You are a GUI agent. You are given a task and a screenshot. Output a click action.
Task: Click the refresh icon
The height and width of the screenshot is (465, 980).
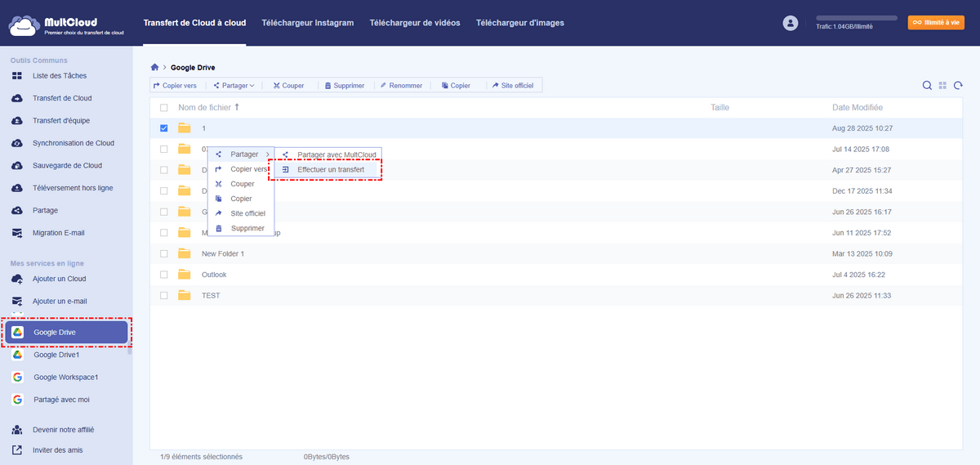[x=958, y=86]
